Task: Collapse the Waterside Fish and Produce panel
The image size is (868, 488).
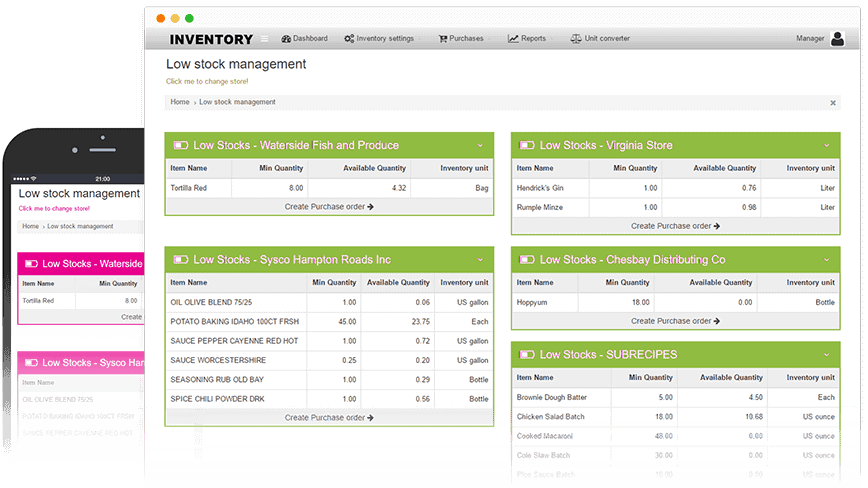Action: tap(480, 146)
